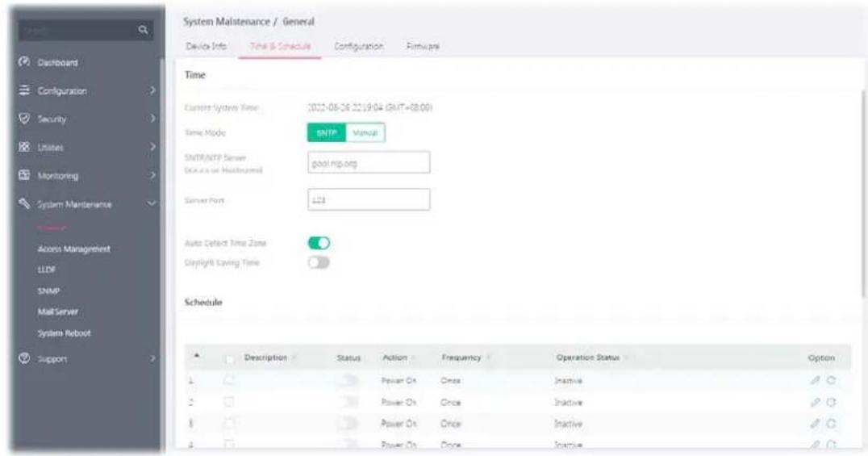Open Mail Server submenu item

pyautogui.click(x=57, y=312)
